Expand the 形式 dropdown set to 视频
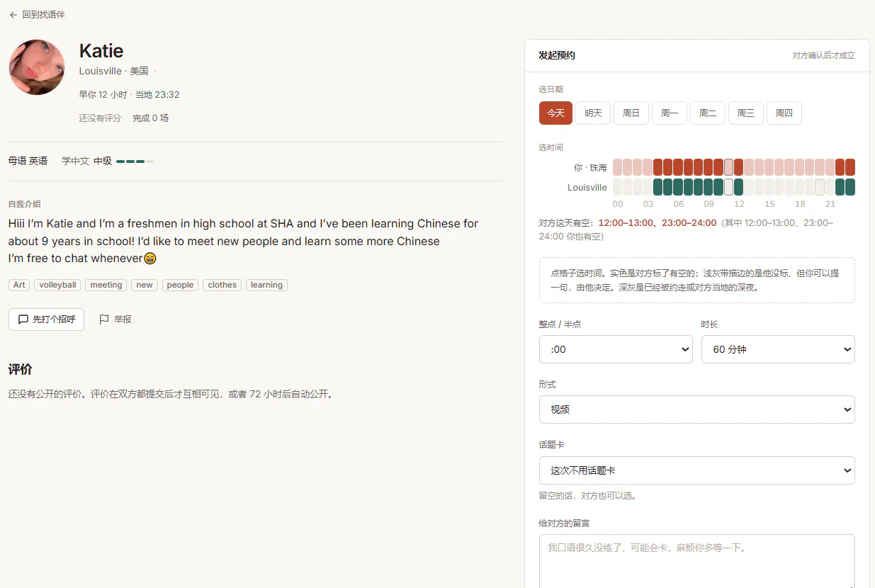The image size is (875, 588). (697, 409)
